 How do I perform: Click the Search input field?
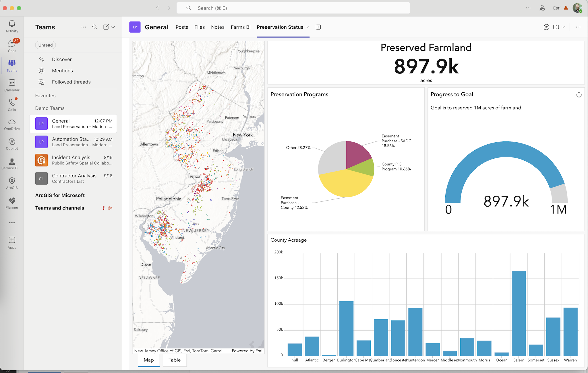point(293,8)
